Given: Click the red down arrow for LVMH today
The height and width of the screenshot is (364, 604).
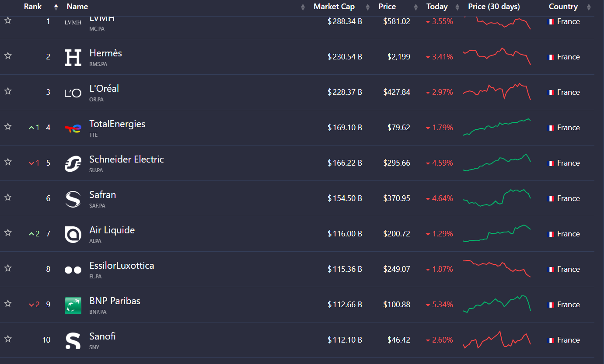Looking at the screenshot, I should point(428,22).
